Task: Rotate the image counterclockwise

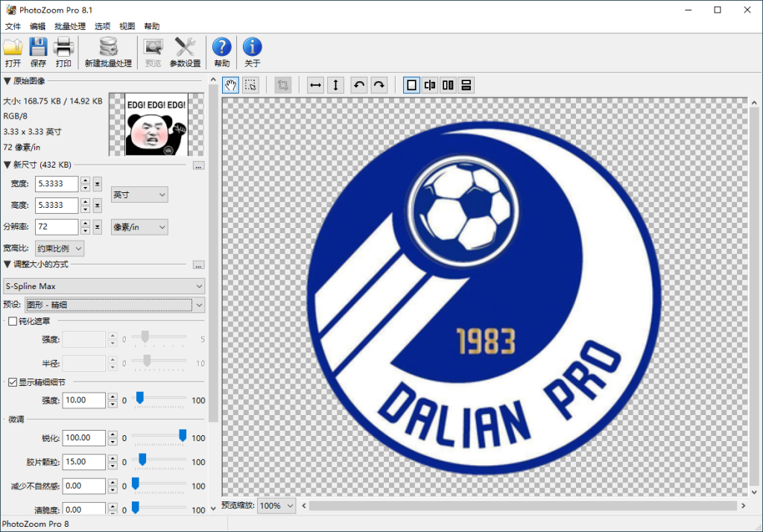Action: [x=359, y=85]
